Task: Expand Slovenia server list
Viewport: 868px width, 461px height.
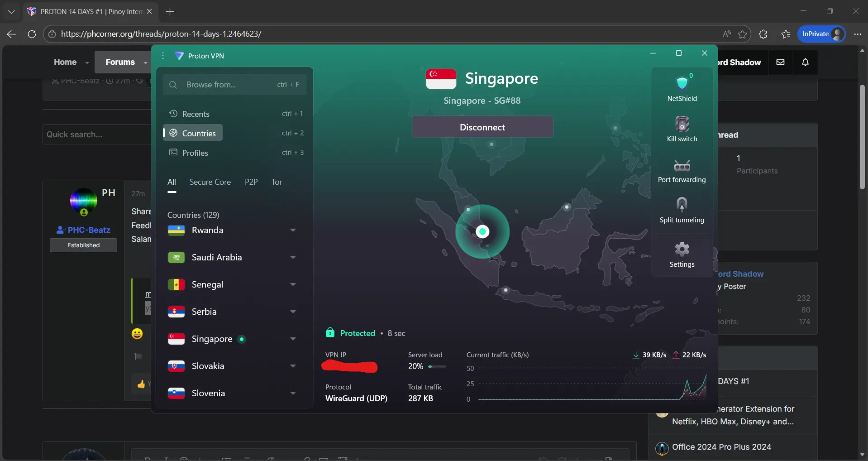Action: click(x=293, y=394)
